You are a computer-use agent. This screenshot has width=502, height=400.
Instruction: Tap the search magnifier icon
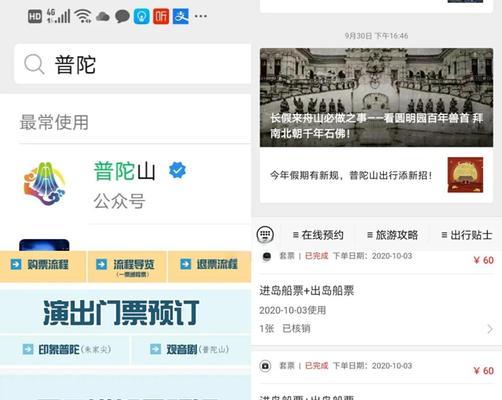pos(34,64)
